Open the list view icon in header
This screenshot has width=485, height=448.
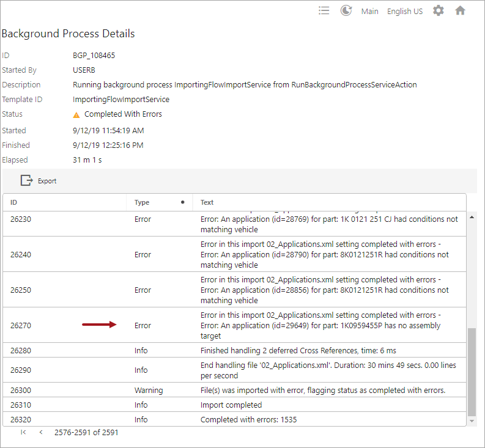324,11
